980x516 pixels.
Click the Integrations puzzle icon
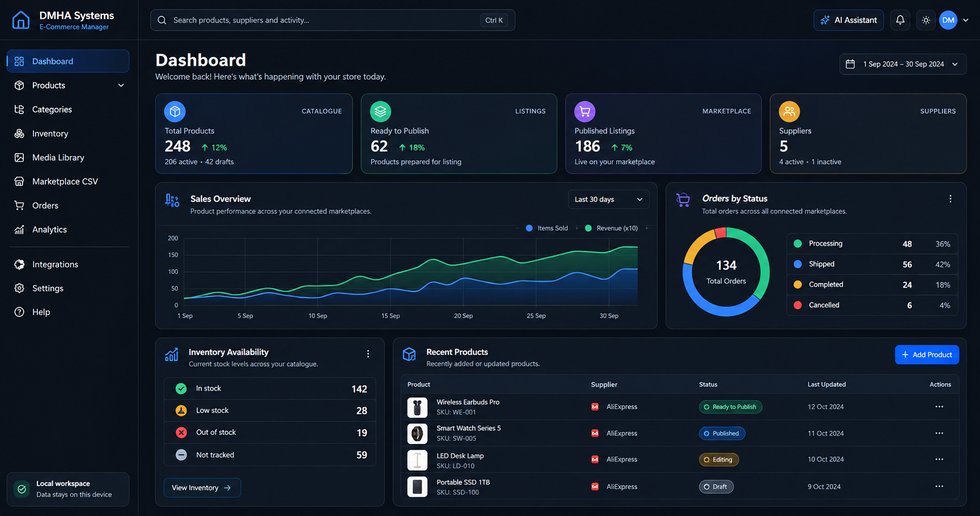click(x=19, y=264)
